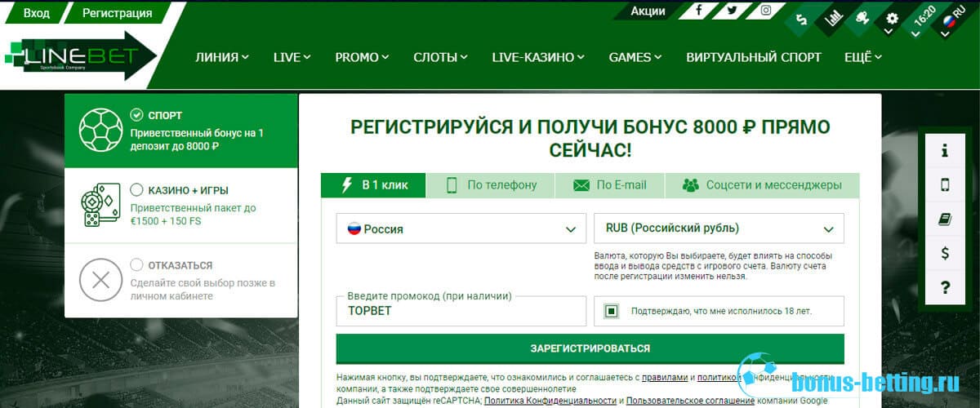Switch to Соцсети и мессенджеры tab
980x408 pixels.
click(763, 185)
